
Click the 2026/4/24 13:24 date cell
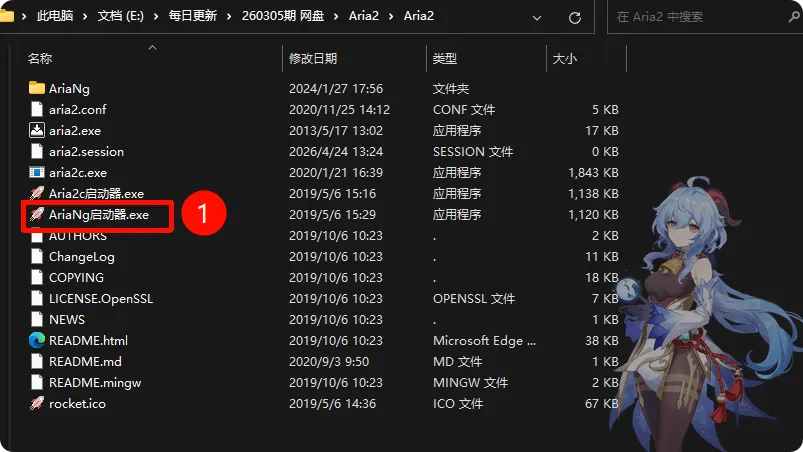[x=336, y=152]
